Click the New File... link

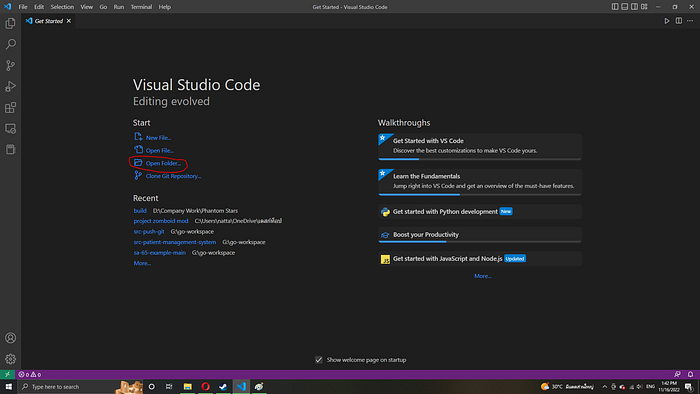(158, 137)
